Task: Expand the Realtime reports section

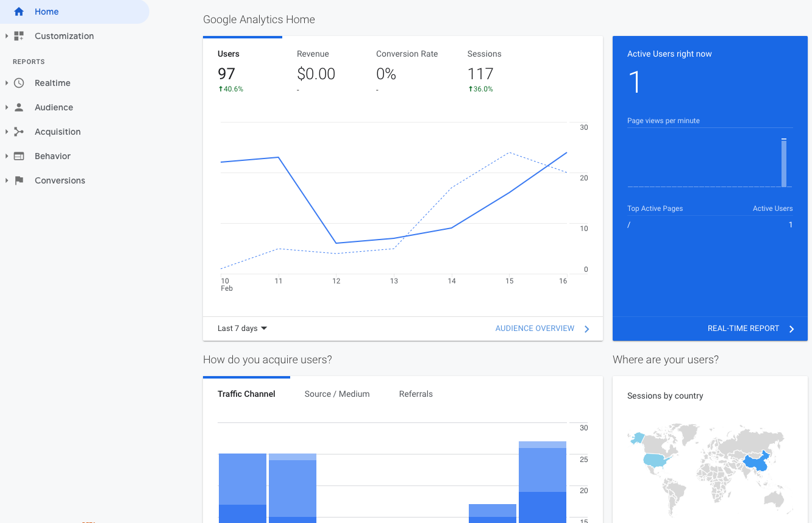Action: point(7,83)
